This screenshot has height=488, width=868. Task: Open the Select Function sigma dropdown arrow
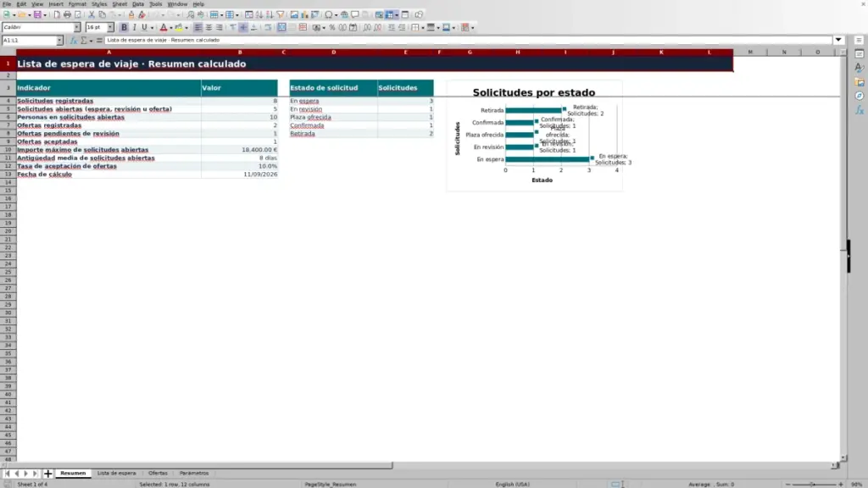[x=91, y=41]
